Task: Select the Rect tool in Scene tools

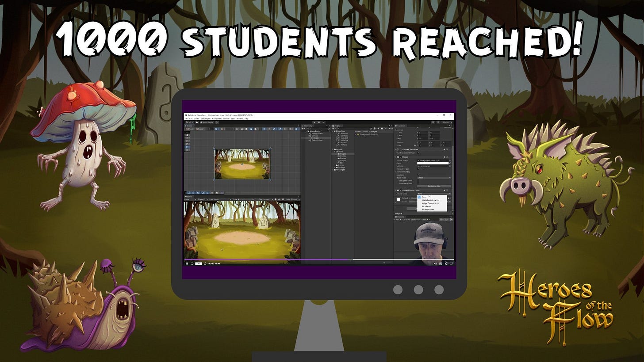Action: click(x=187, y=147)
